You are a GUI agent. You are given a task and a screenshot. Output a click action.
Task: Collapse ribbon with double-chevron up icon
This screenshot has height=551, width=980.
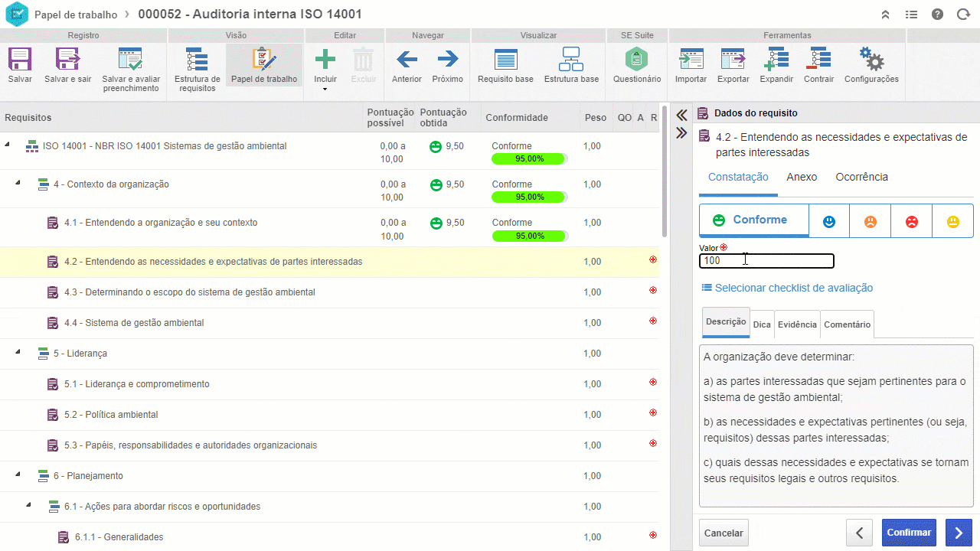(885, 15)
